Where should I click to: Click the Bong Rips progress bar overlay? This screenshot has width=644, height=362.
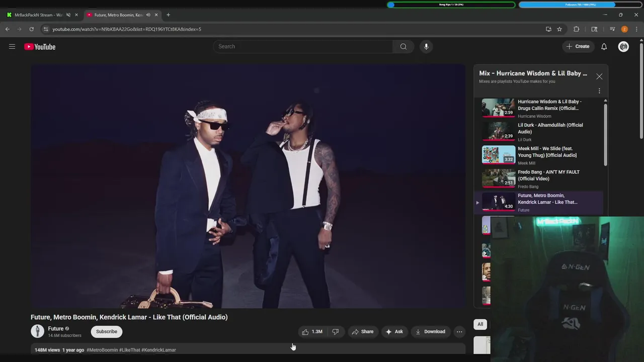click(x=451, y=5)
